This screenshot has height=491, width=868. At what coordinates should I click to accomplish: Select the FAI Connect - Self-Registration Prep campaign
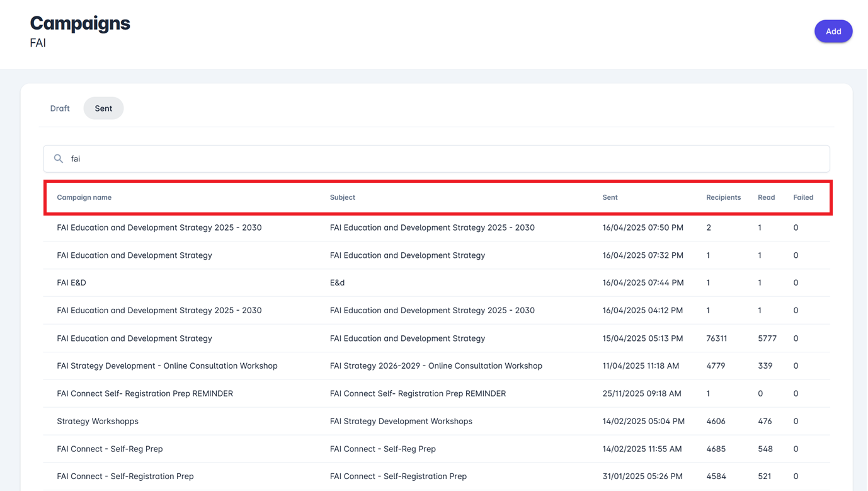pos(125,477)
